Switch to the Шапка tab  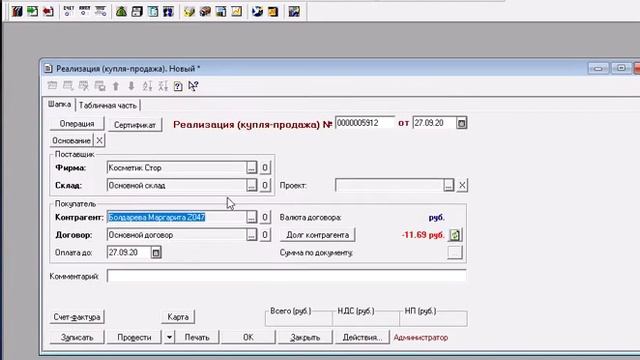(x=59, y=104)
